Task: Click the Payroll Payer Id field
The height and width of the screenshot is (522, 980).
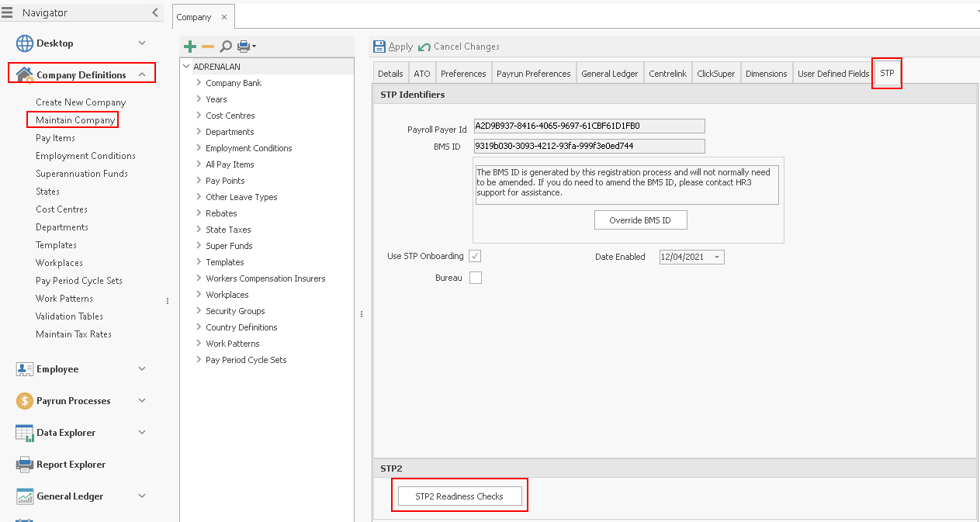Action: tap(589, 126)
